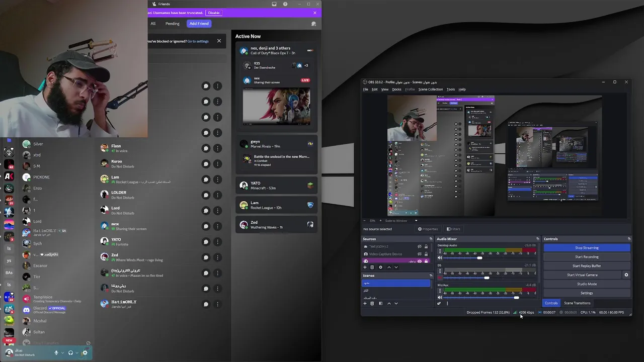Dismiss the blocked or ignored notice

[219, 41]
